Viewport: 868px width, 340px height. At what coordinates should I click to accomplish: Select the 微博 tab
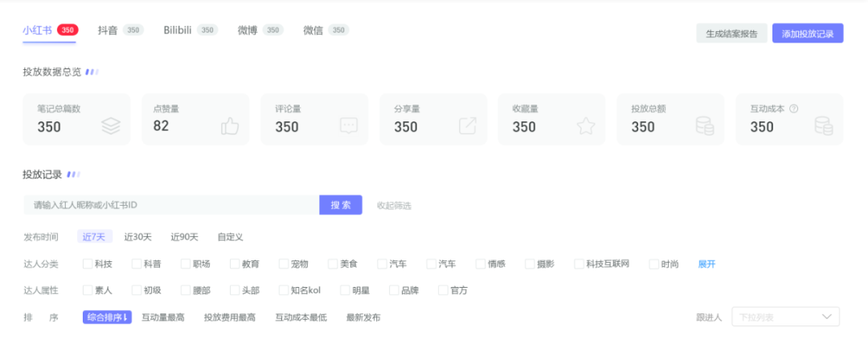pos(260,31)
